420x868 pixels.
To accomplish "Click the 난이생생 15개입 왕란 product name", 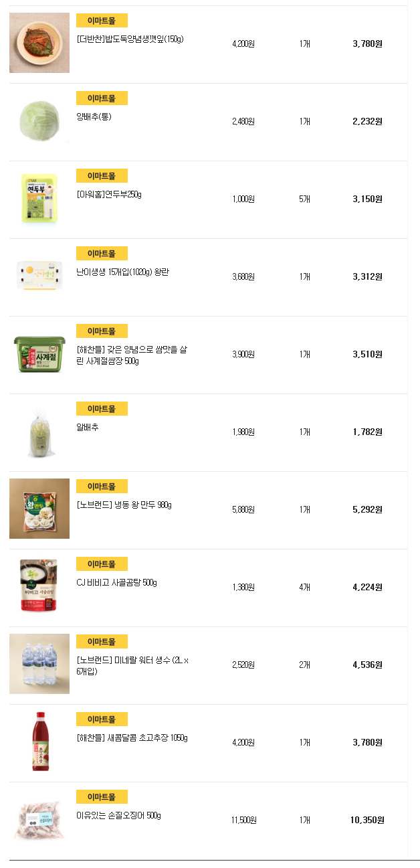I will coord(122,272).
